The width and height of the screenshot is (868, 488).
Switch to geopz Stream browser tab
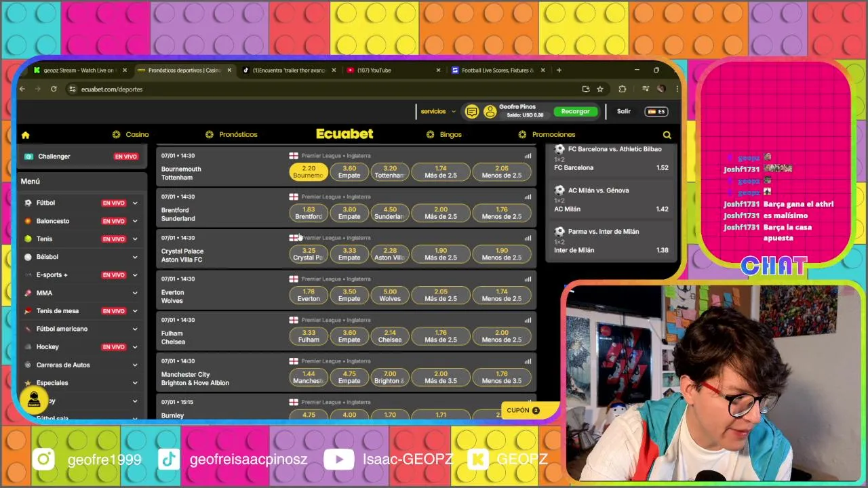(80, 70)
